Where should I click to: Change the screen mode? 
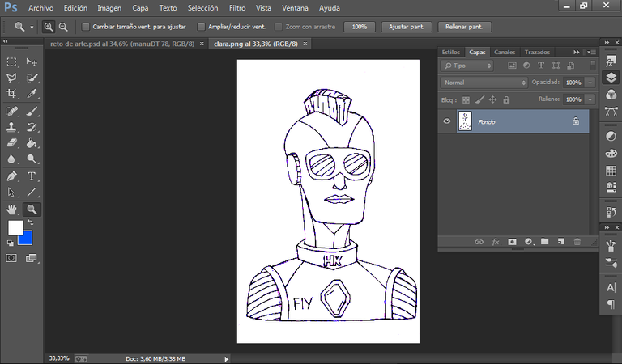click(31, 258)
